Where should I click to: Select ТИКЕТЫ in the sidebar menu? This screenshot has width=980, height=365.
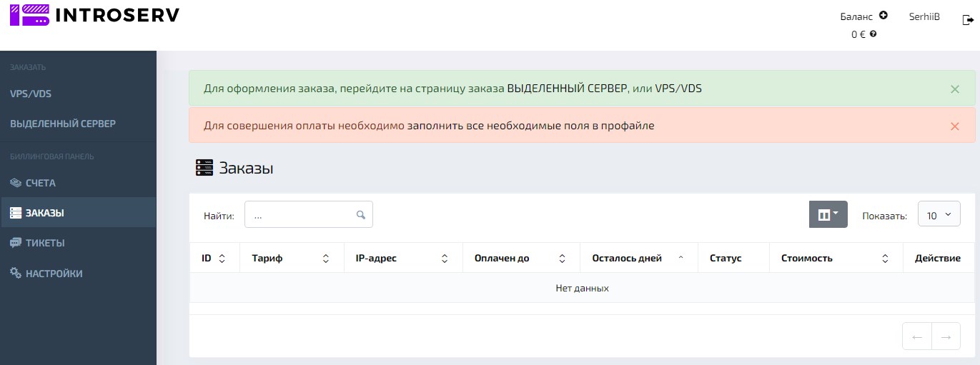45,243
